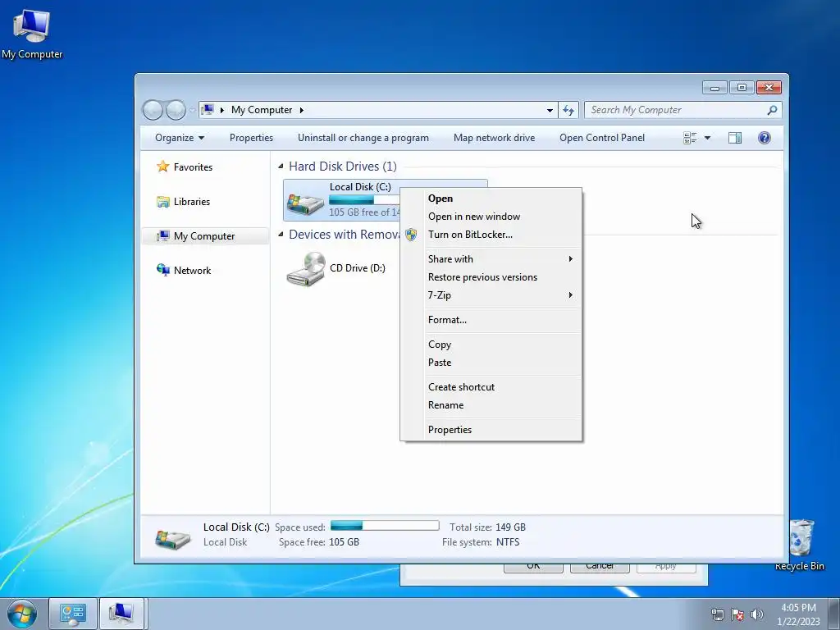This screenshot has width=840, height=630.
Task: Click My Computer breadcrumb in address bar
Action: tap(262, 110)
